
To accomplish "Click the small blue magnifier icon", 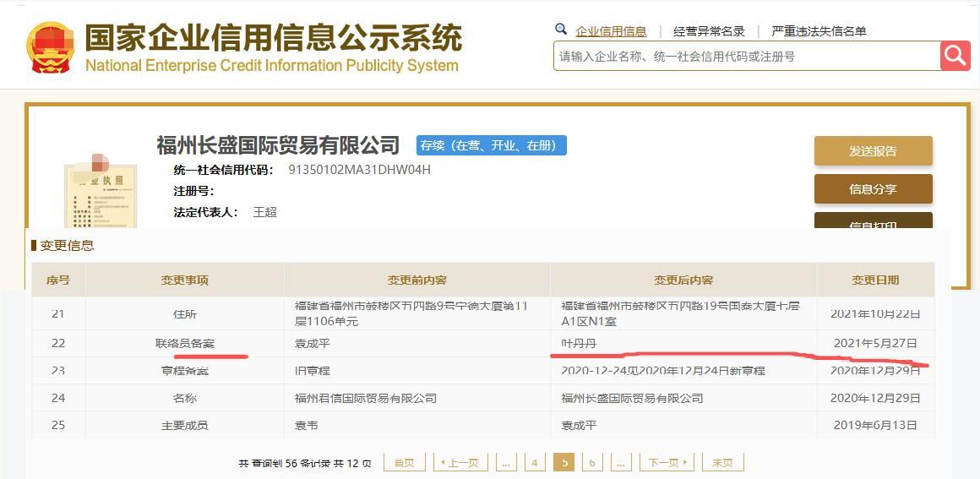I will coord(561,30).
